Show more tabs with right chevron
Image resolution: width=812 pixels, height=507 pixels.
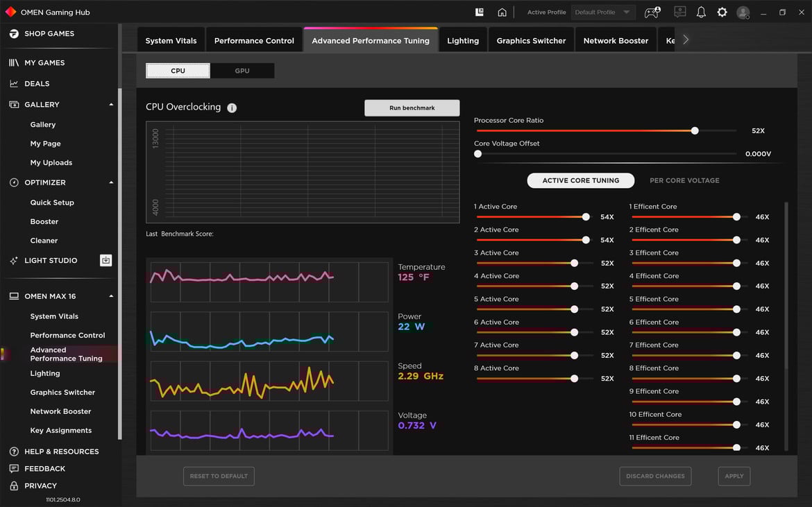click(x=686, y=40)
